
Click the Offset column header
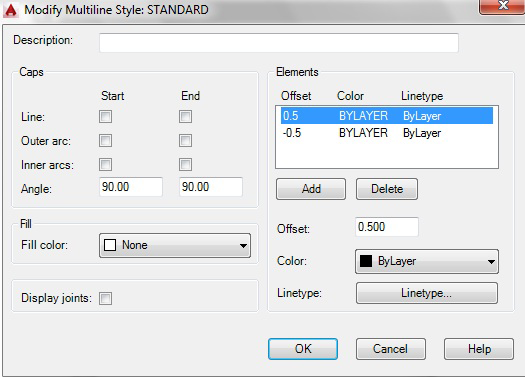(296, 96)
